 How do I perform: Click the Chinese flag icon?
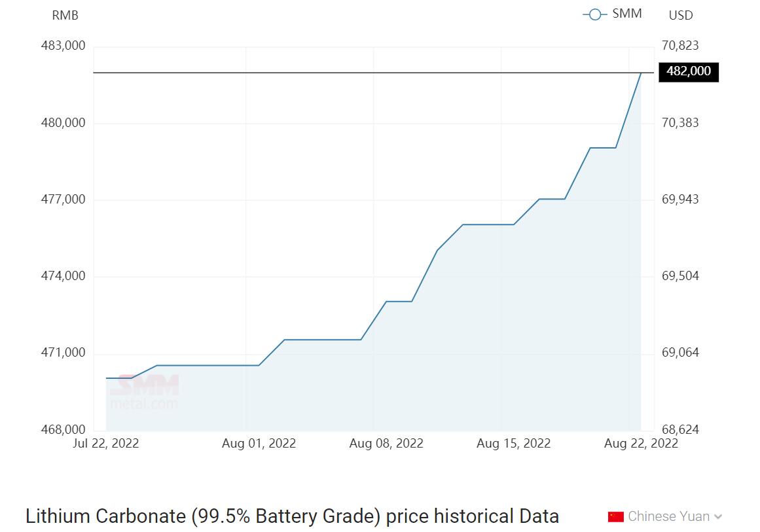click(615, 516)
